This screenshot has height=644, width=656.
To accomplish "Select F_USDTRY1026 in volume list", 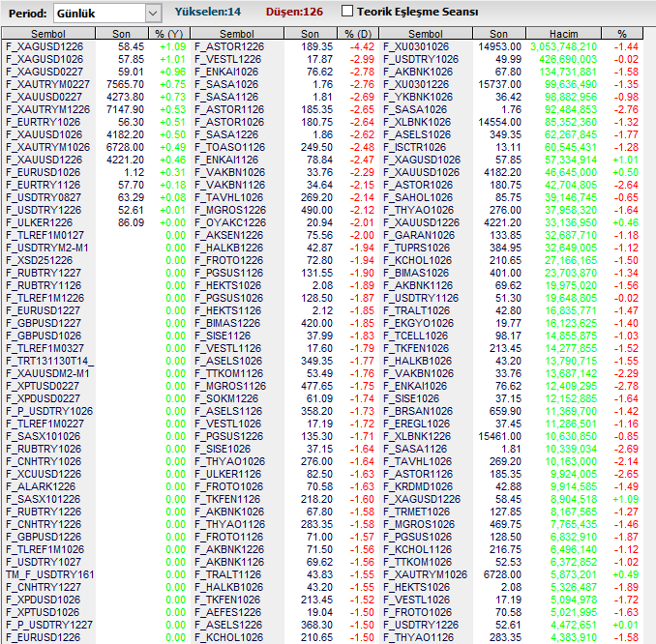I will click(421, 59).
